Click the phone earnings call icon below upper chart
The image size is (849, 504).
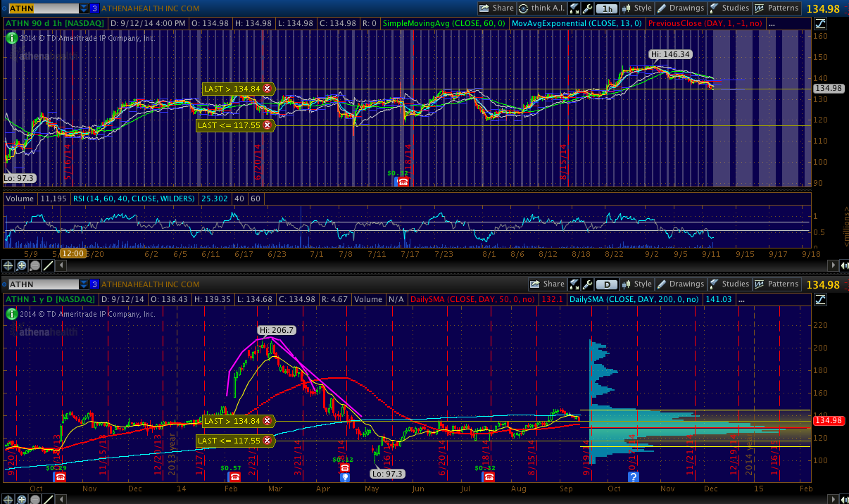click(403, 182)
